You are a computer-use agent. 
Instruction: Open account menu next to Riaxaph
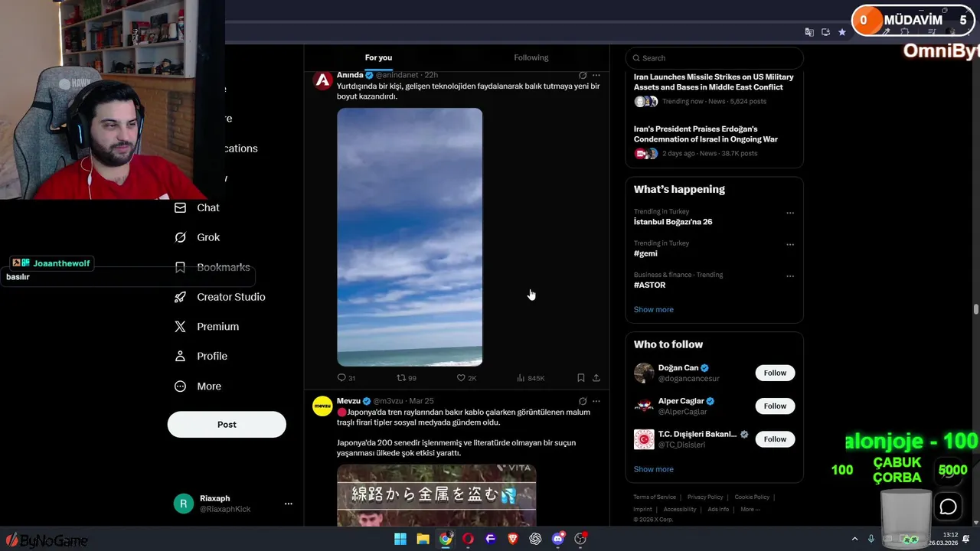pyautogui.click(x=289, y=504)
